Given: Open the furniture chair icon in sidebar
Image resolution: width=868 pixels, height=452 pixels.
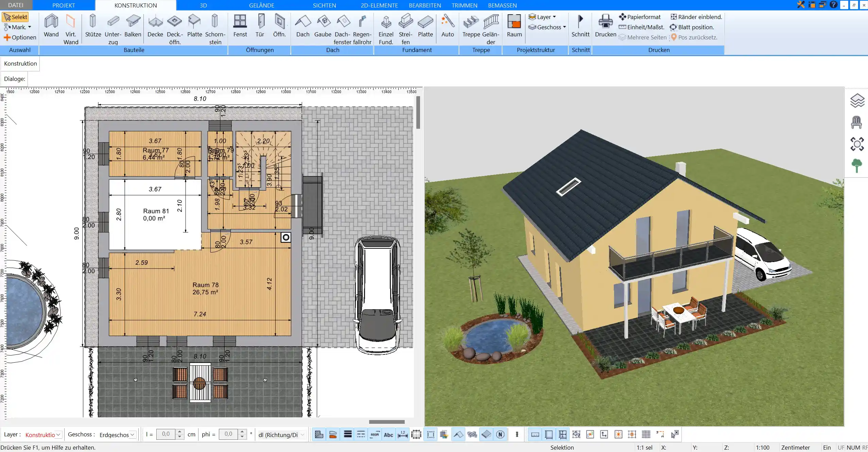Looking at the screenshot, I should (x=856, y=122).
